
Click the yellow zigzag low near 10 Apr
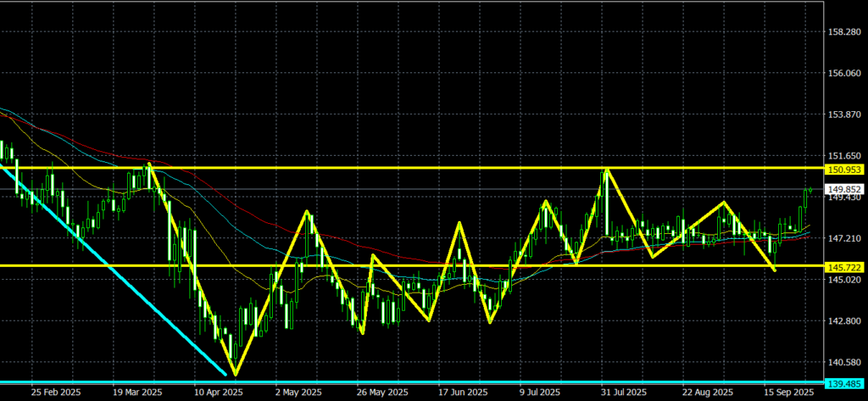[235, 374]
